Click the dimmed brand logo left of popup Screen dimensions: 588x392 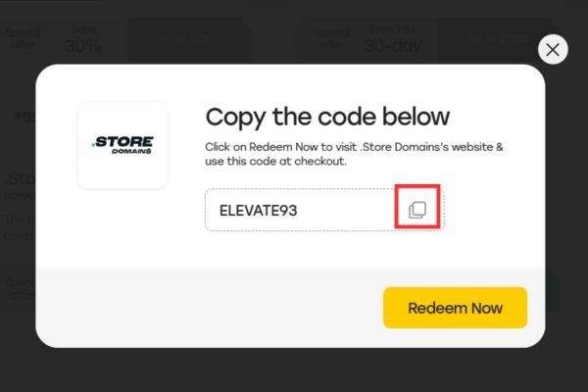[x=22, y=116]
